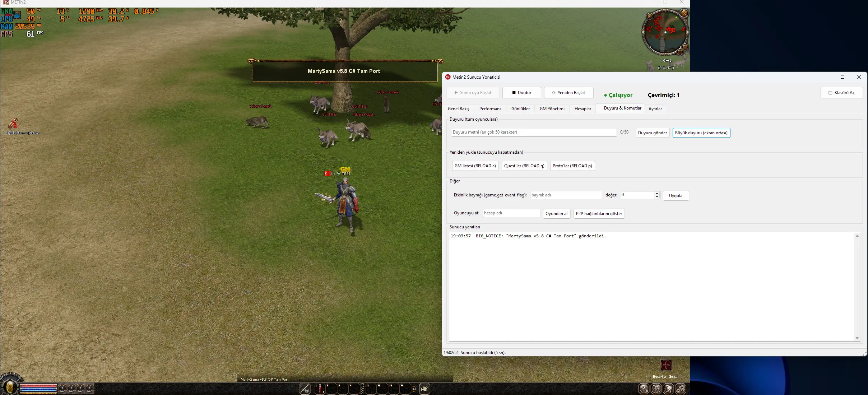Click the Duyuru gönder button

tap(653, 133)
